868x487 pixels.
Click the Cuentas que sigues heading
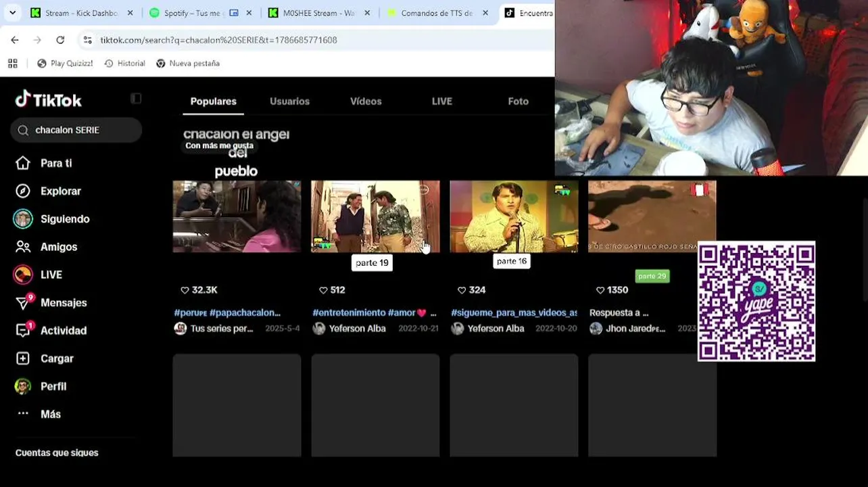tap(57, 453)
